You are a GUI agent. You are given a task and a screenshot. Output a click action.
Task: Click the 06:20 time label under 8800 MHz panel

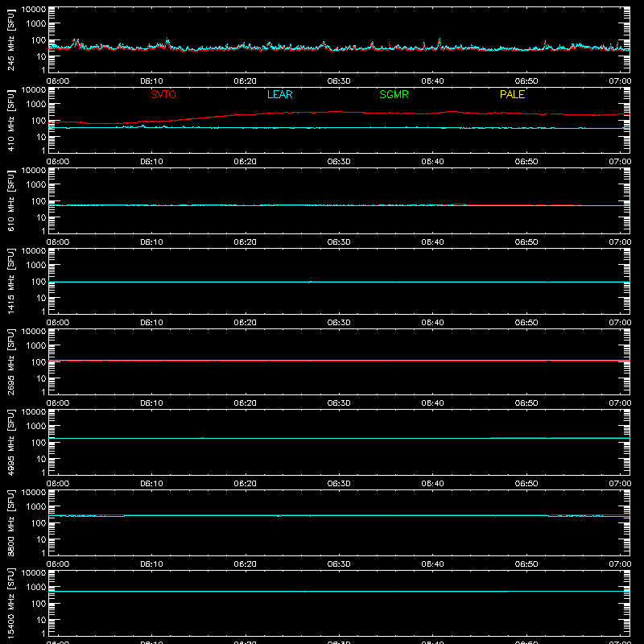pos(246,564)
